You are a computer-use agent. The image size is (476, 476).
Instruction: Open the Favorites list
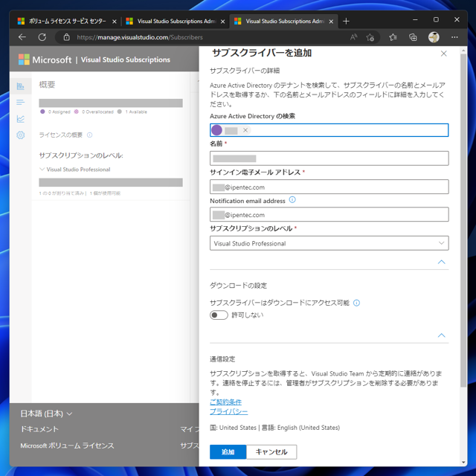coord(393,37)
